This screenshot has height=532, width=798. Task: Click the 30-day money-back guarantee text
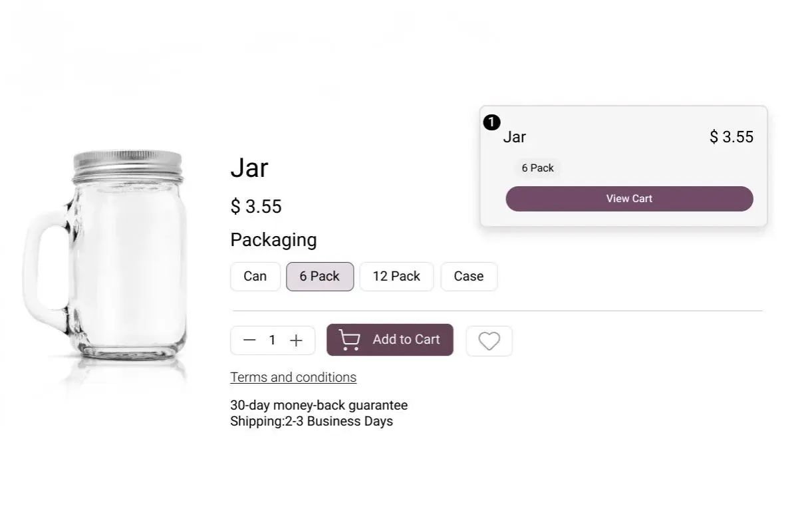[319, 406]
